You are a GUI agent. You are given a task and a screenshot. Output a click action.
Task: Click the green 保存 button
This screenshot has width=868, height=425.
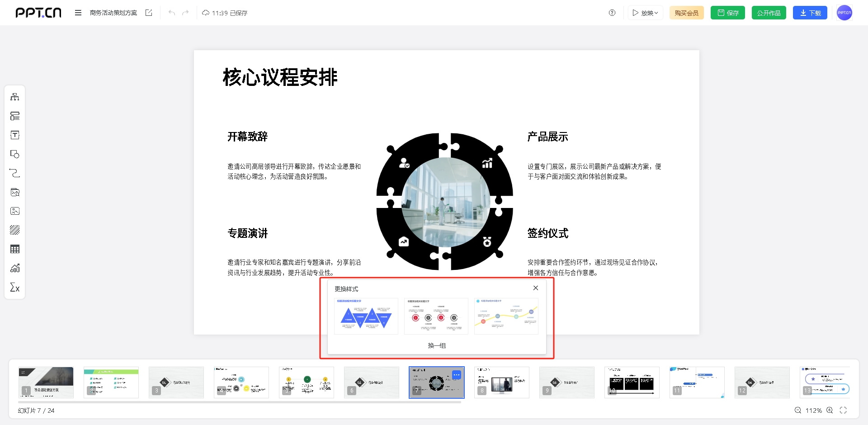(x=727, y=13)
